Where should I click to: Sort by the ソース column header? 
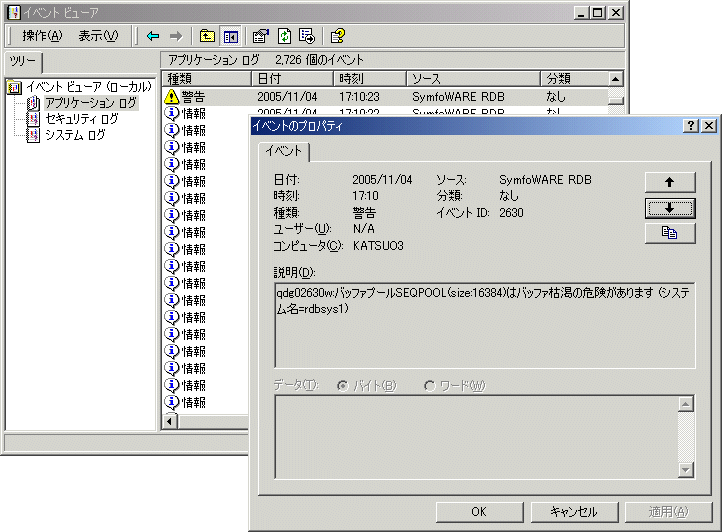click(473, 79)
